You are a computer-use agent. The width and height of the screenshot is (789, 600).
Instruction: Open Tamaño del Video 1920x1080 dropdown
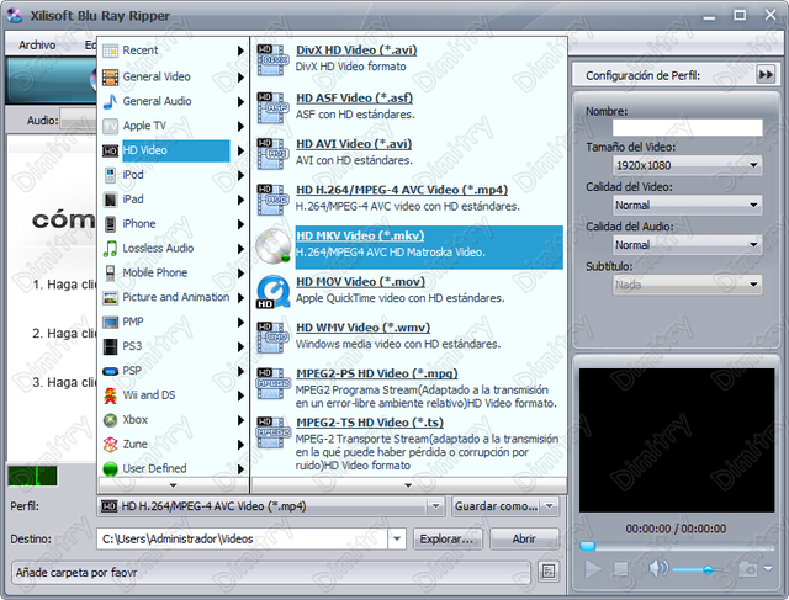[x=687, y=165]
